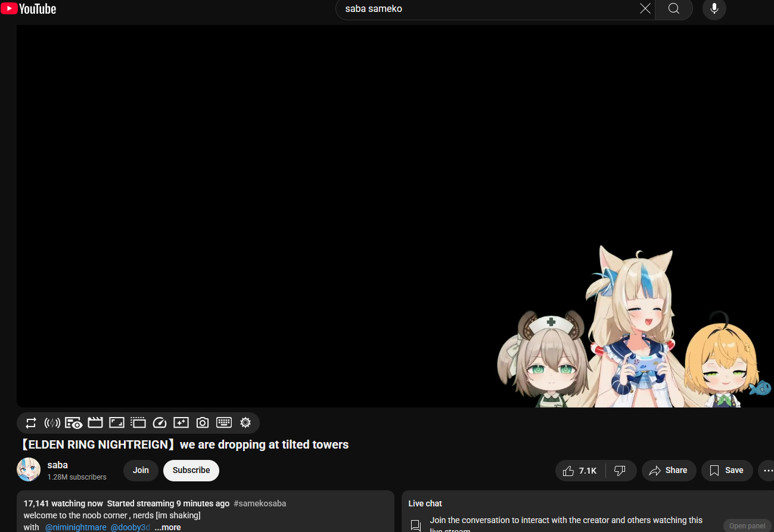The height and width of the screenshot is (532, 774).
Task: Click the YouTube logo home link
Action: pos(29,8)
